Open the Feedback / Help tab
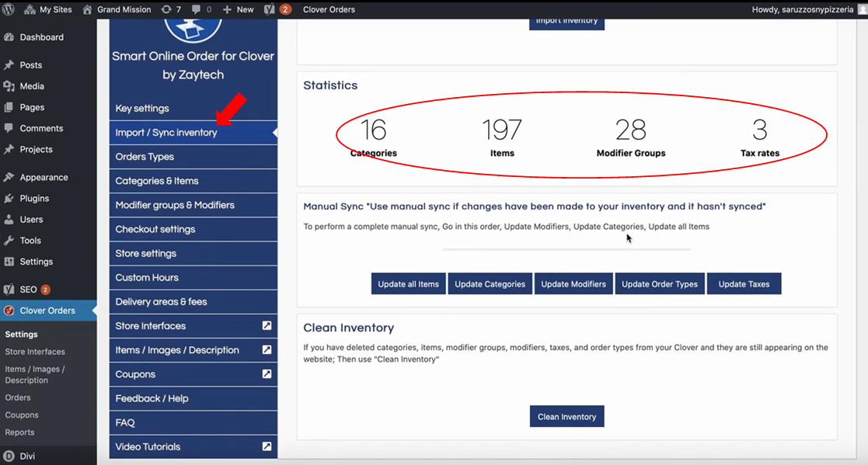 [x=193, y=399]
